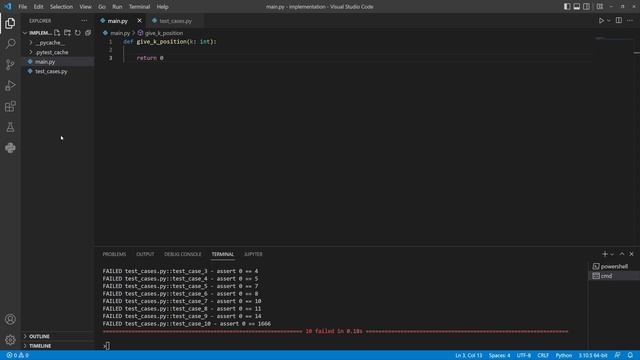
Task: Open the Manage gear menu
Action: pyautogui.click(x=10, y=340)
